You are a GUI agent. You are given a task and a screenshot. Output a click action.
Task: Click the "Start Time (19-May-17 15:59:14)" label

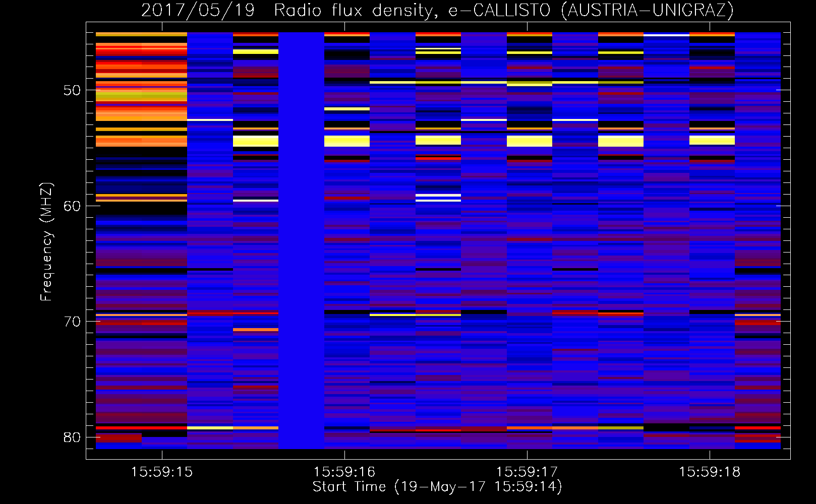437,487
